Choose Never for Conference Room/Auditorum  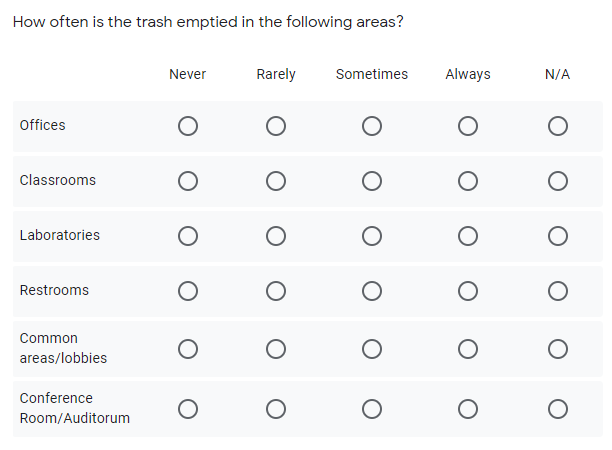click(x=188, y=409)
